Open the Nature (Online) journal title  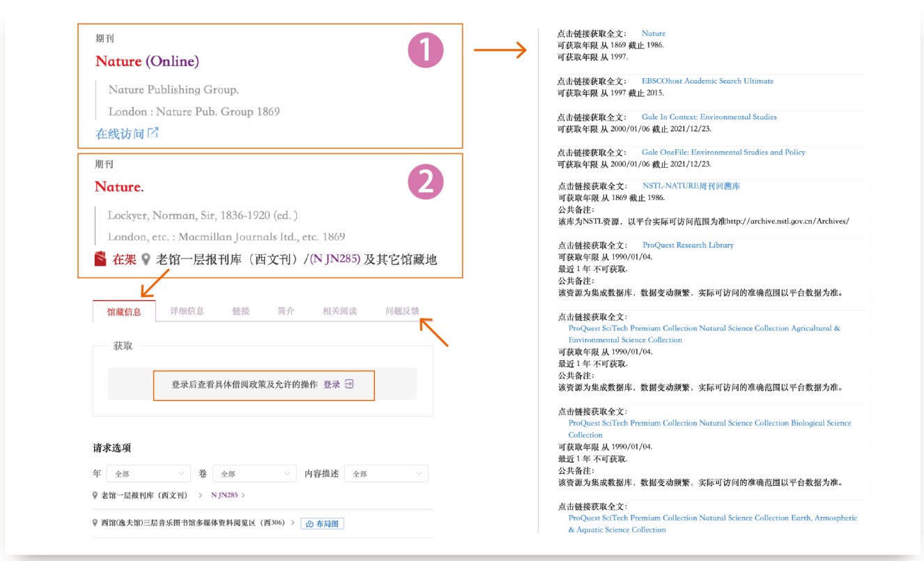(x=147, y=61)
